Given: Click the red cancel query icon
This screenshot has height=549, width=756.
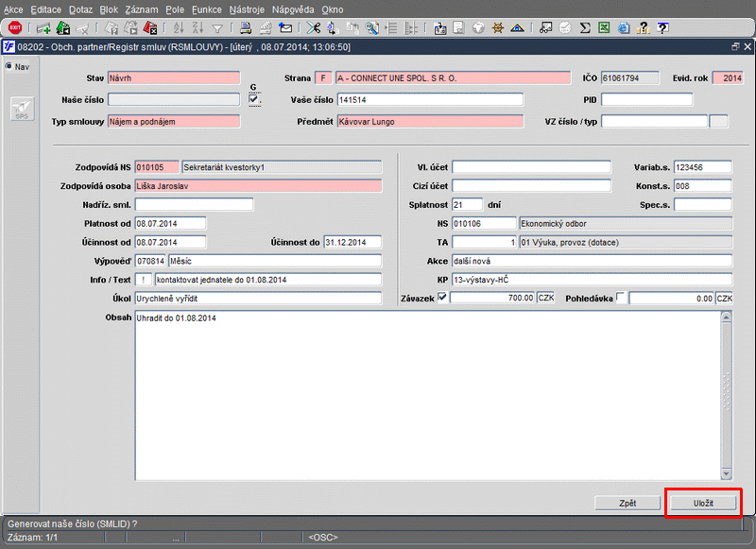Looking at the screenshot, I should coord(150,28).
